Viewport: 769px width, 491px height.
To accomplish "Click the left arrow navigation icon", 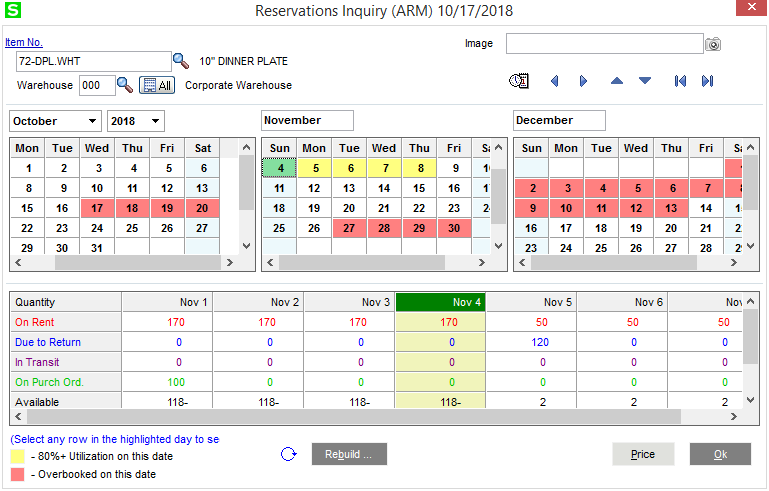I will pos(555,81).
